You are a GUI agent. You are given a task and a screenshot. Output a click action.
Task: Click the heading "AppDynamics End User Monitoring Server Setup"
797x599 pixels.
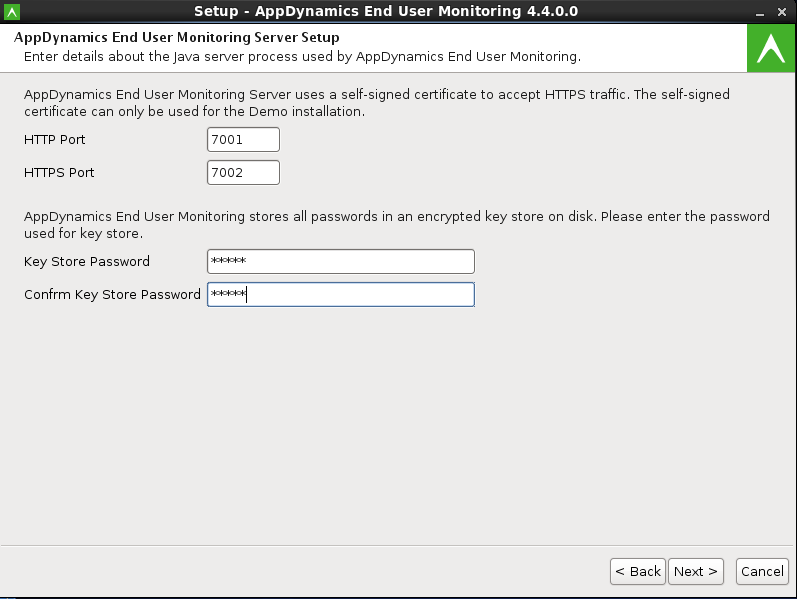(x=176, y=38)
